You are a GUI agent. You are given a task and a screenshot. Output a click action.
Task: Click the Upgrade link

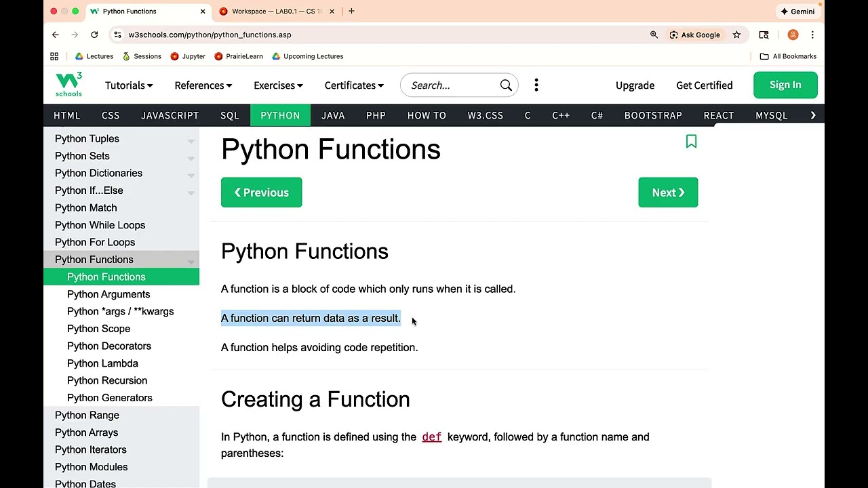635,85
